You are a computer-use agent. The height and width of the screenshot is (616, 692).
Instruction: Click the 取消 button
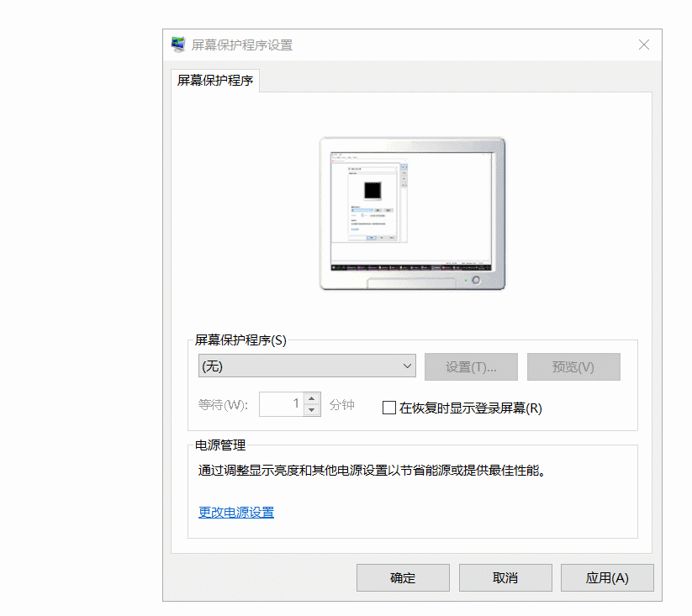[505, 577]
